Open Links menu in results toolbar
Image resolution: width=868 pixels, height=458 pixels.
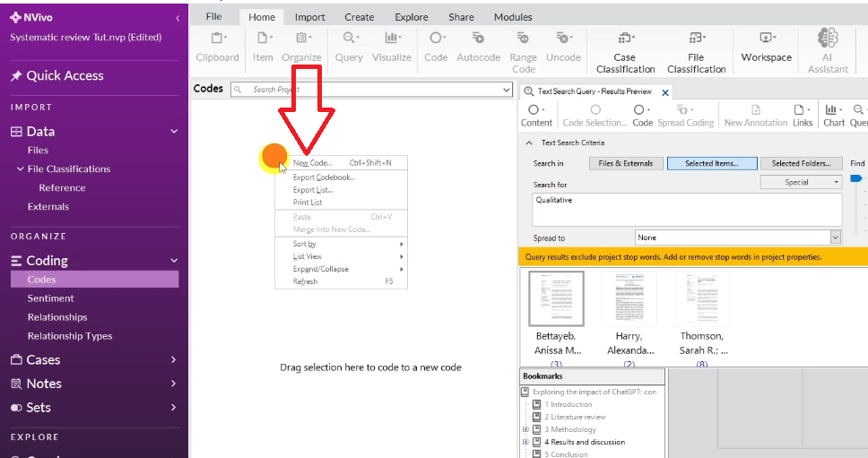[x=803, y=117]
